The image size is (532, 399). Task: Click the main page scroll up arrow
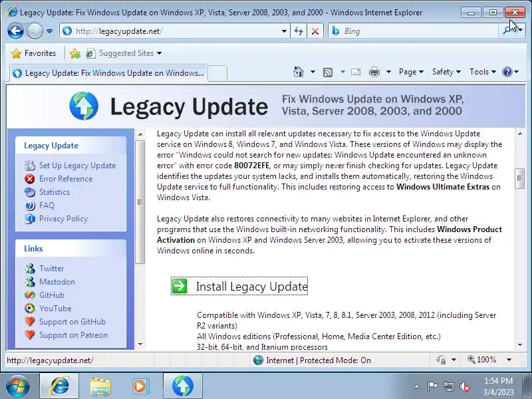point(520,134)
